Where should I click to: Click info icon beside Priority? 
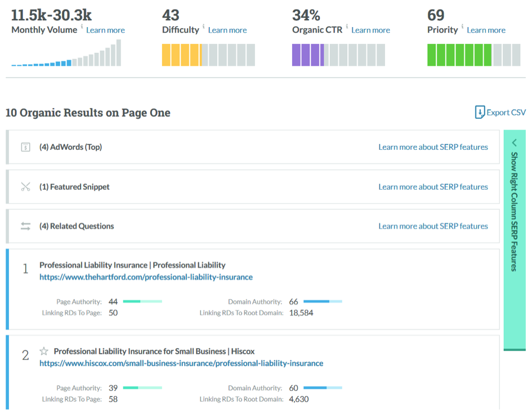(462, 27)
